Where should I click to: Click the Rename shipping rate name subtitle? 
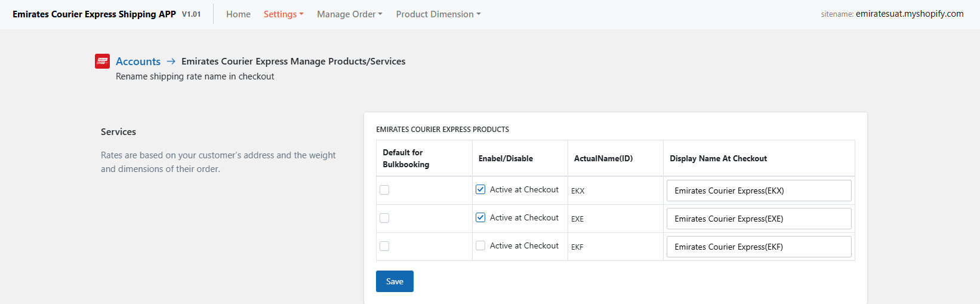click(195, 76)
